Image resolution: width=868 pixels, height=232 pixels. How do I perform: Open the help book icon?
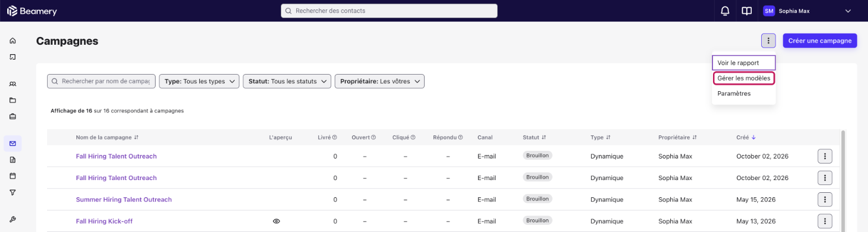pos(747,11)
